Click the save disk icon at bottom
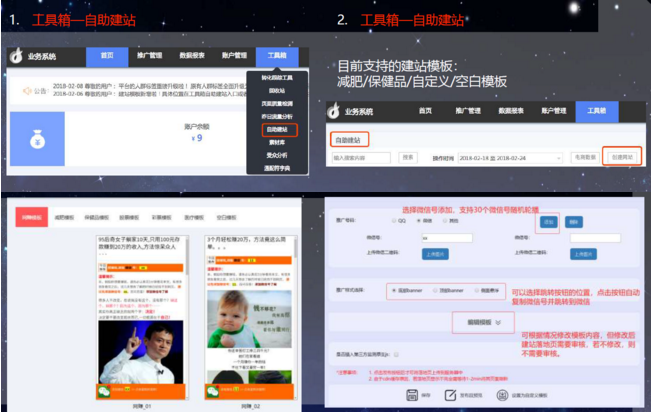 pyautogui.click(x=413, y=395)
